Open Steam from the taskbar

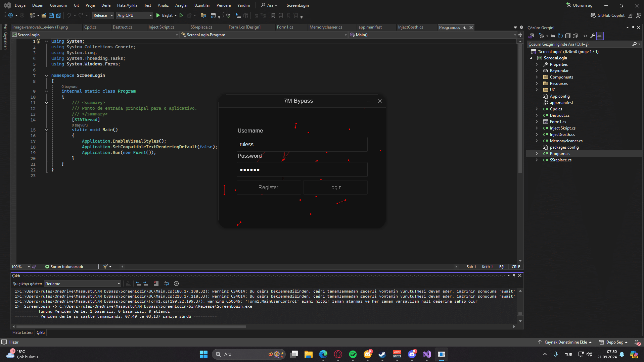382,354
